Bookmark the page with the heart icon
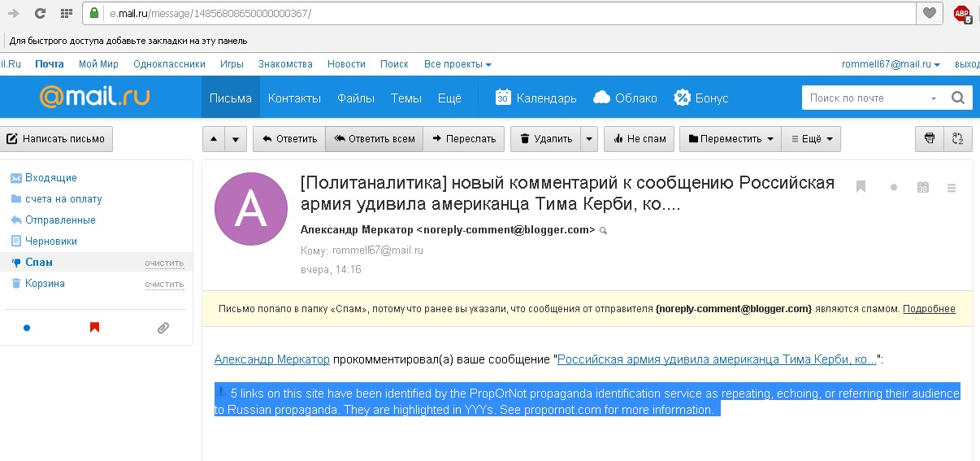This screenshot has width=980, height=461. (x=929, y=13)
